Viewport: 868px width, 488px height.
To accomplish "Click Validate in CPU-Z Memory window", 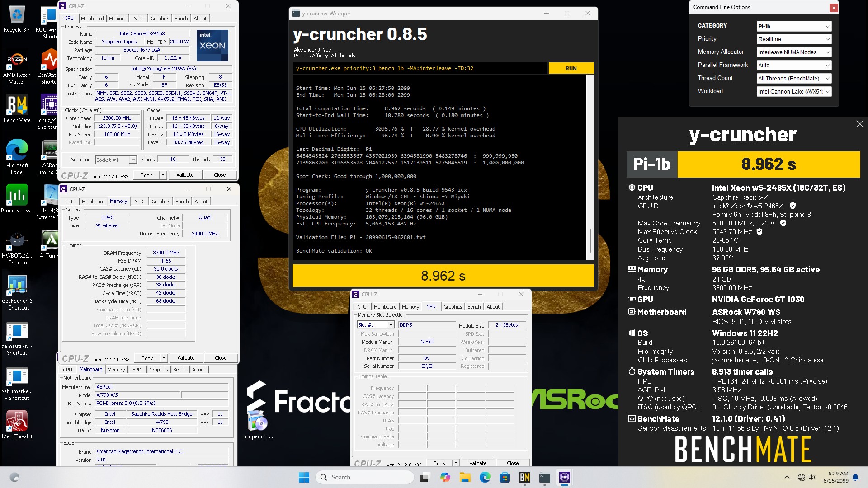I will tap(186, 358).
